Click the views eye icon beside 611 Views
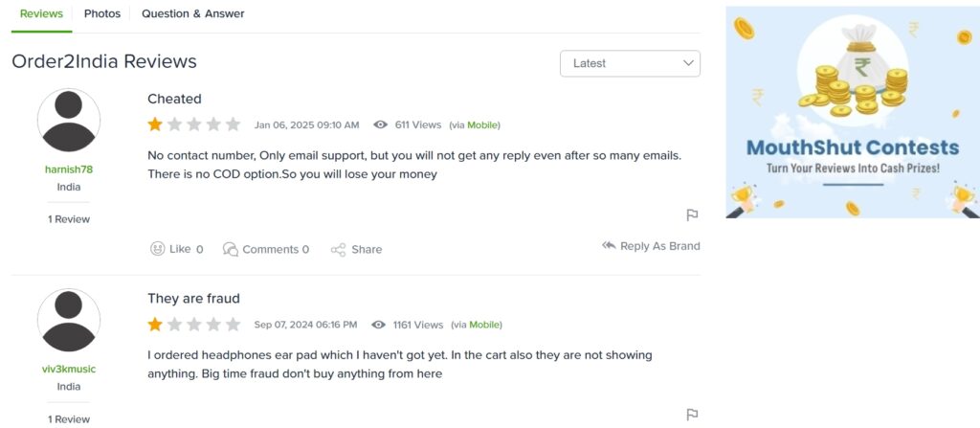 (380, 124)
